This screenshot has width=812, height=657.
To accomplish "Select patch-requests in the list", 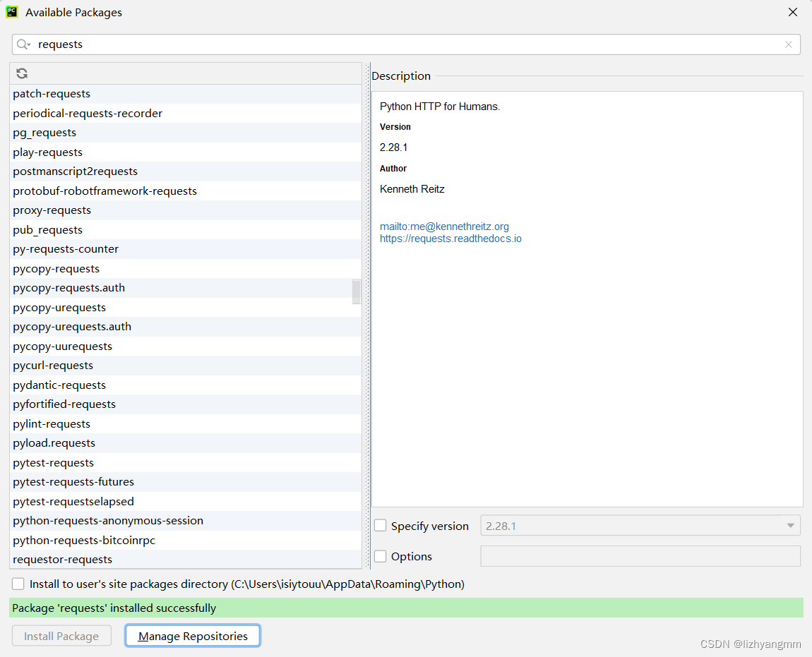I will 186,94.
